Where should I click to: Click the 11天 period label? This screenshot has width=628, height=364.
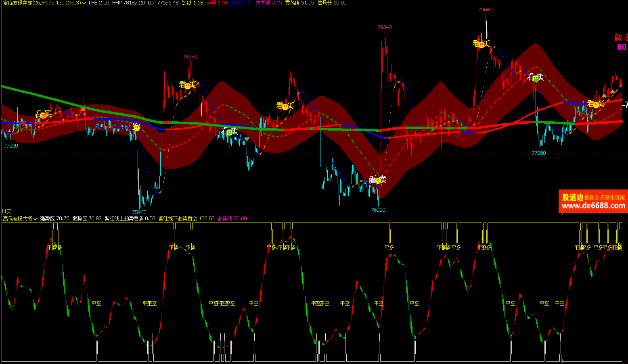6,211
